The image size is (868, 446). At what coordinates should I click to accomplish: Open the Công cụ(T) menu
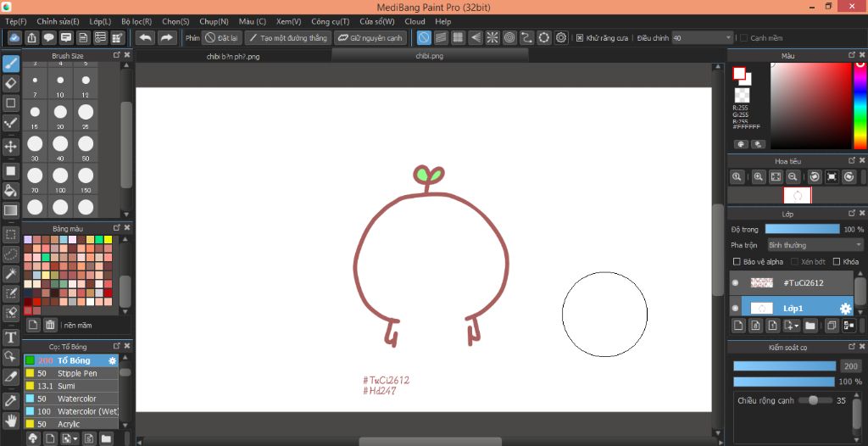pyautogui.click(x=331, y=21)
